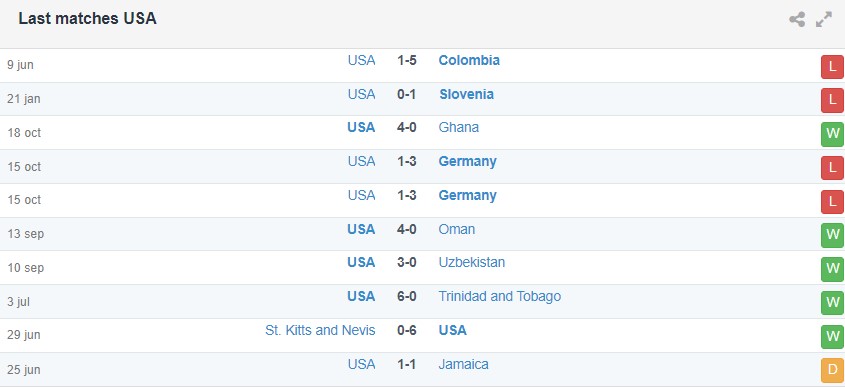This screenshot has height=387, width=845.
Task: Open the Slovenia team link
Action: pos(466,94)
